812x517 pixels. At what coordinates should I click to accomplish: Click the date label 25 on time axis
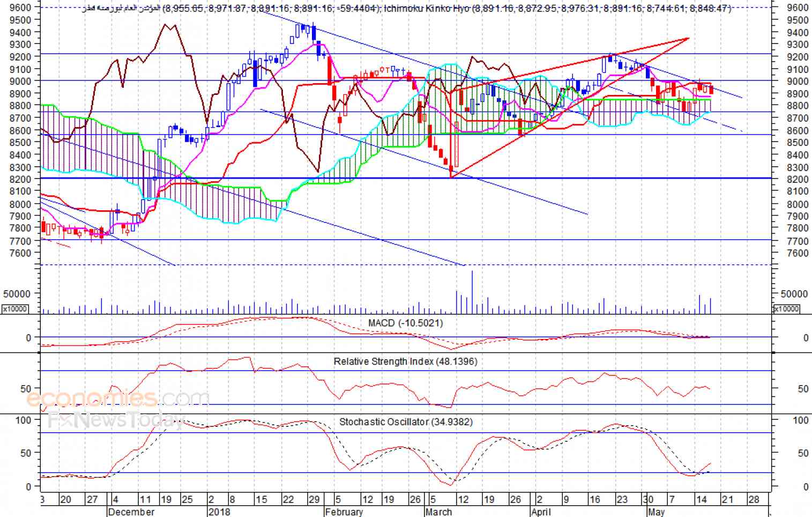click(x=187, y=499)
